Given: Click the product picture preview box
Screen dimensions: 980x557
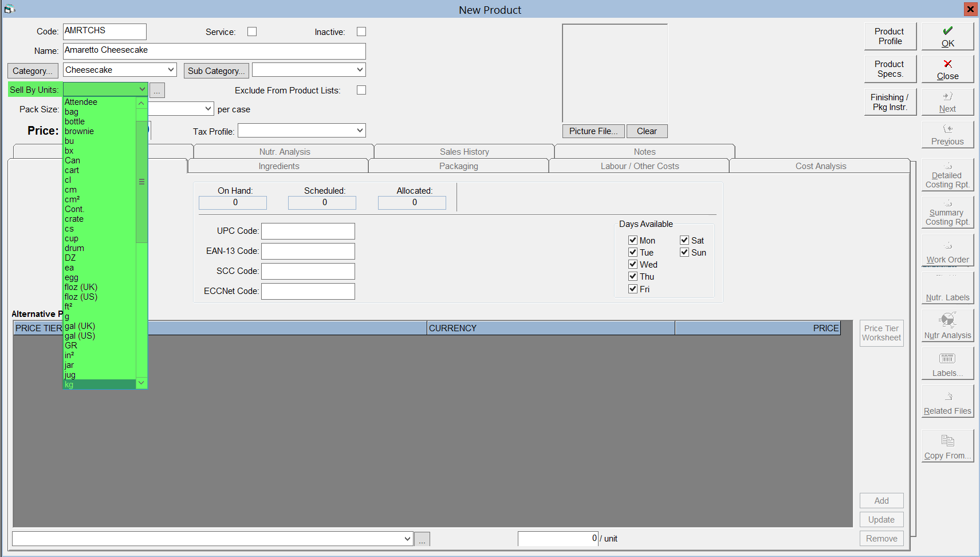Looking at the screenshot, I should pyautogui.click(x=615, y=73).
